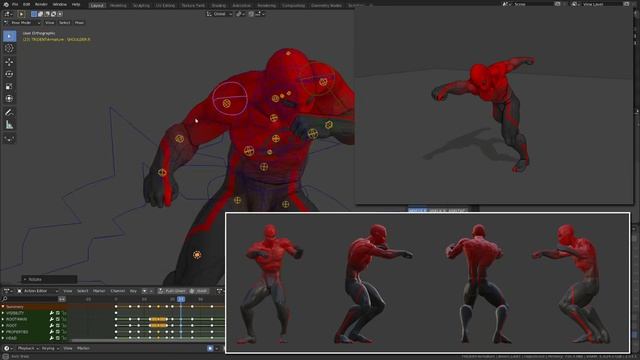Open the viewport View menu

pos(49,23)
